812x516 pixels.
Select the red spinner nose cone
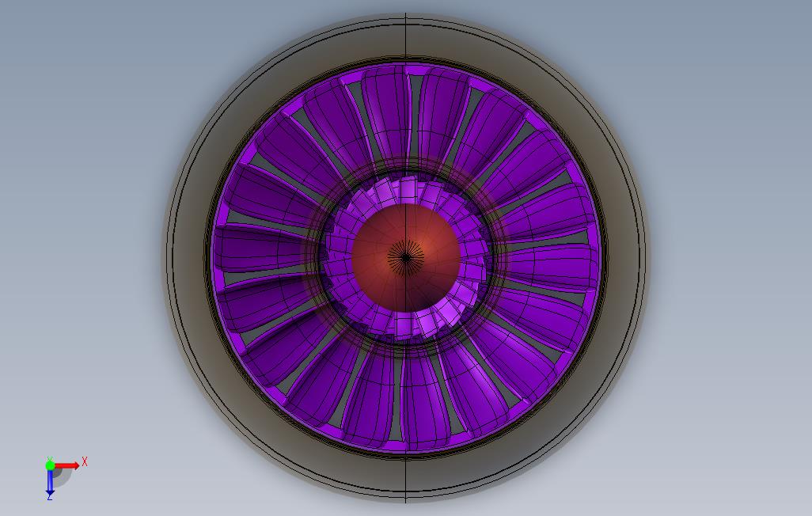(x=405, y=257)
